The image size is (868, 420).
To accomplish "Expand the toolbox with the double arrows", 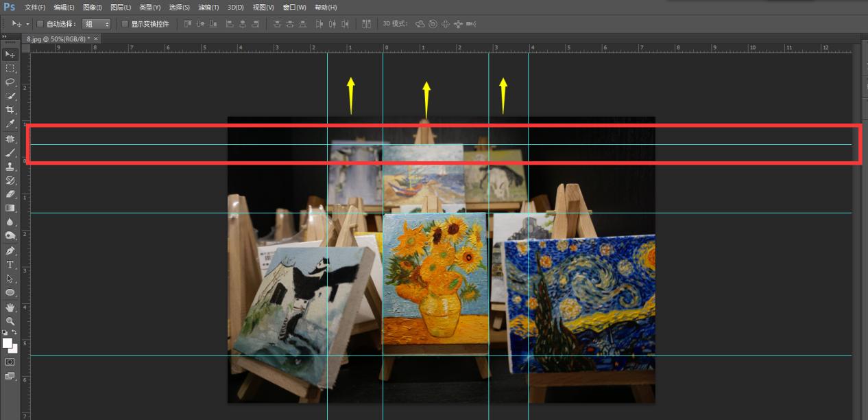I will click(x=5, y=36).
